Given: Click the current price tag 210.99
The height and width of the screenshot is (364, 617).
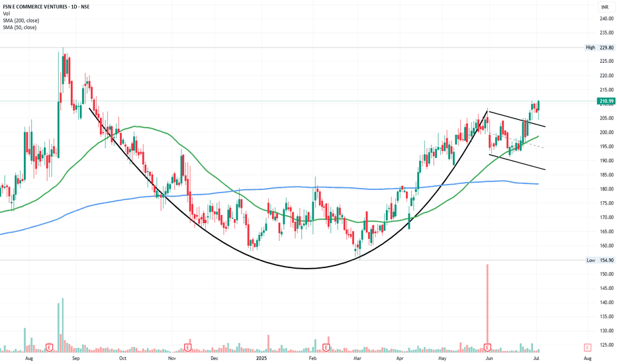Looking at the screenshot, I should [x=606, y=101].
